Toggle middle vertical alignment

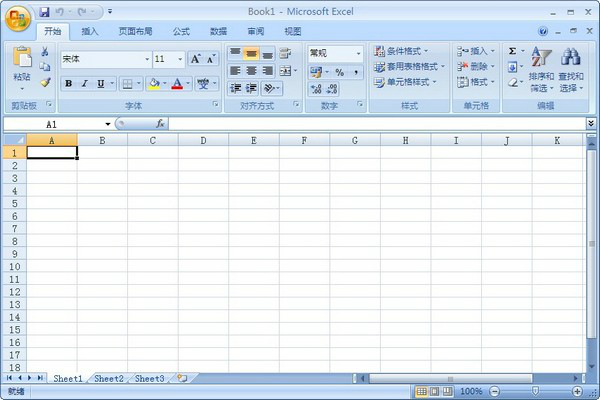pos(251,53)
